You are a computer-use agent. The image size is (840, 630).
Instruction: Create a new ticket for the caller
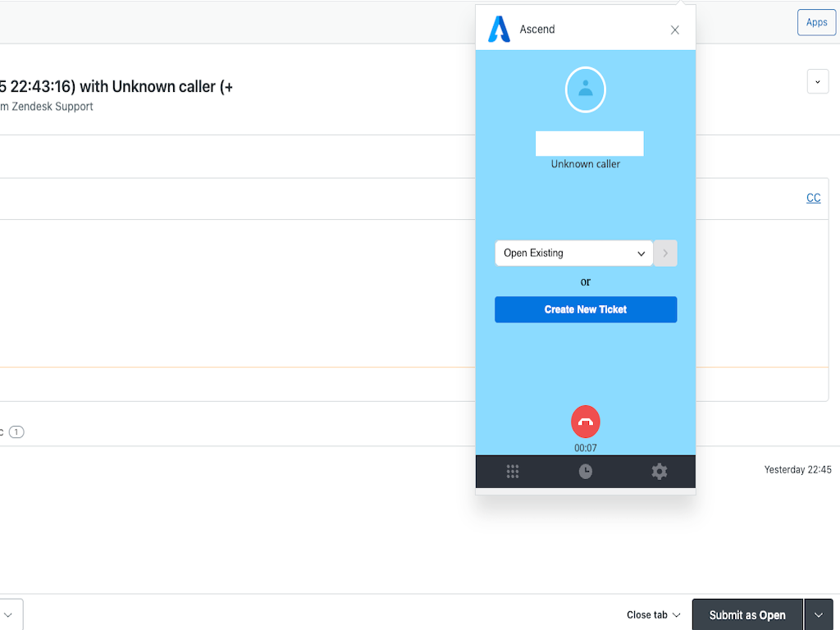click(585, 309)
